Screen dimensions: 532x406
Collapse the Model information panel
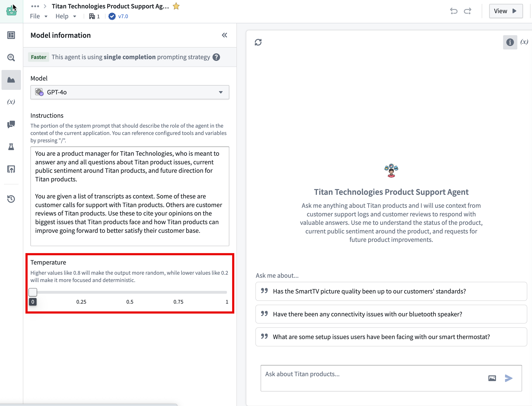224,35
